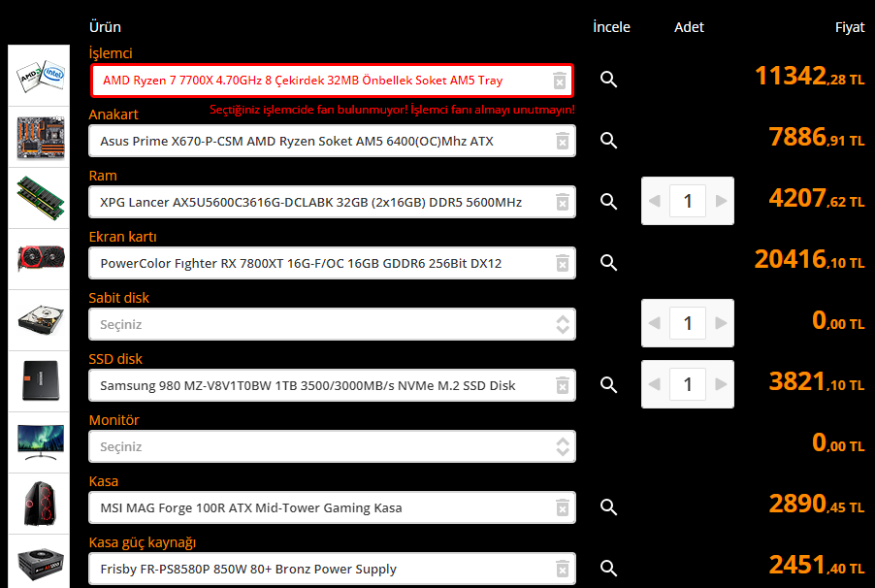Open the SSD disk selection field
This screenshot has height=588, width=875.
pyautogui.click(x=332, y=385)
